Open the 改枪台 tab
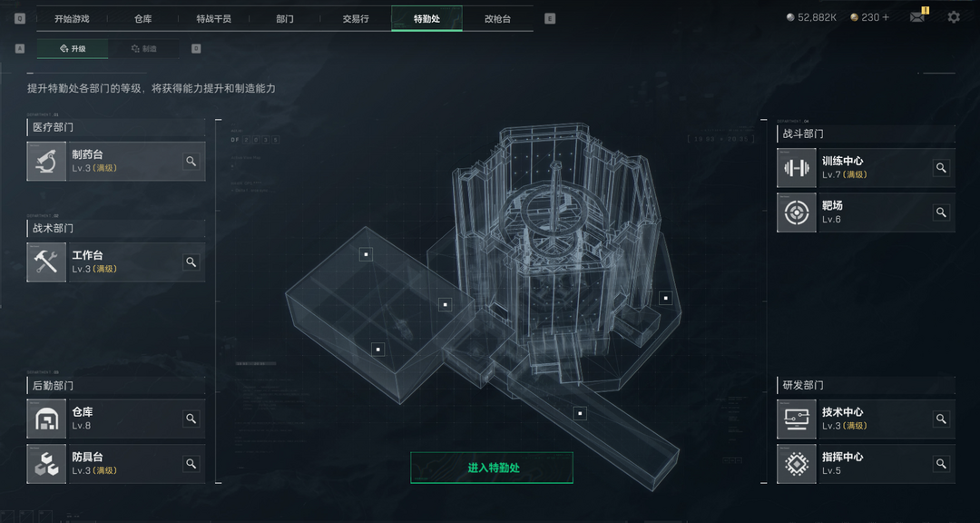Viewport: 980px width, 523px height. click(497, 19)
